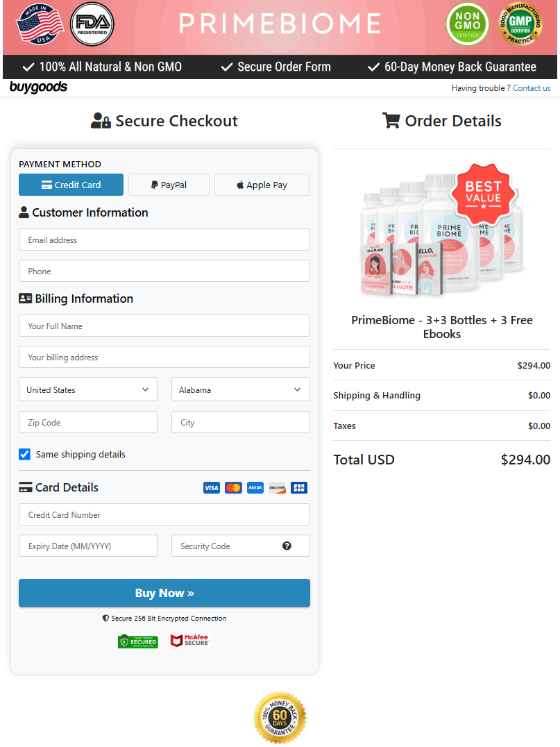Click the Visa card icon
The width and height of the screenshot is (560, 747).
212,488
